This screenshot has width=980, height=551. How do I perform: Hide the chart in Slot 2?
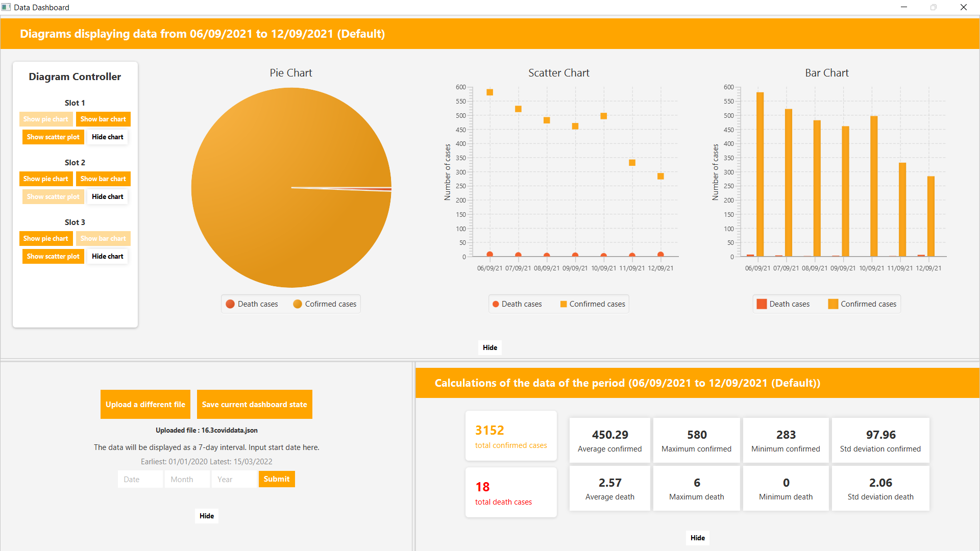(x=107, y=196)
